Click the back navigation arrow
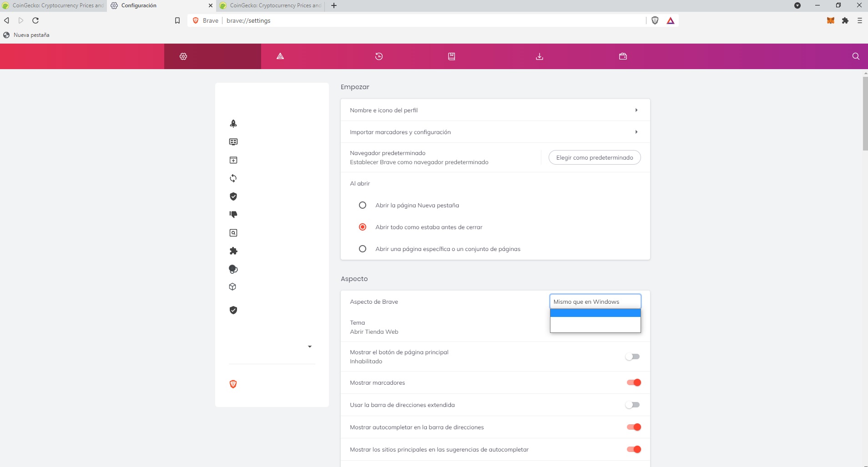The width and height of the screenshot is (868, 467). pyautogui.click(x=6, y=20)
